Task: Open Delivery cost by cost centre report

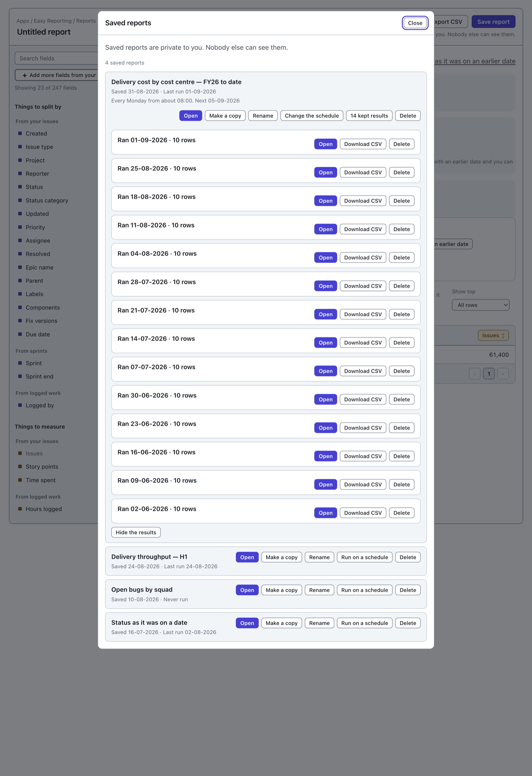Action: [191, 115]
